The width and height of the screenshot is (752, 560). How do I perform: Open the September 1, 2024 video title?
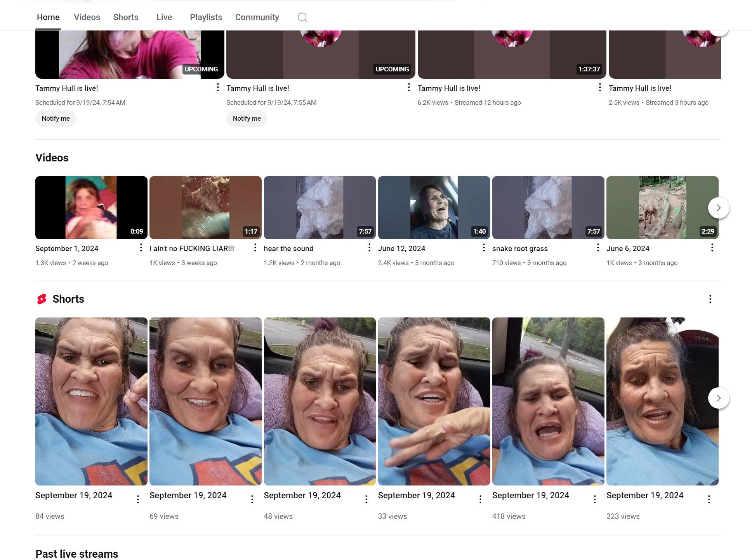pyautogui.click(x=67, y=249)
